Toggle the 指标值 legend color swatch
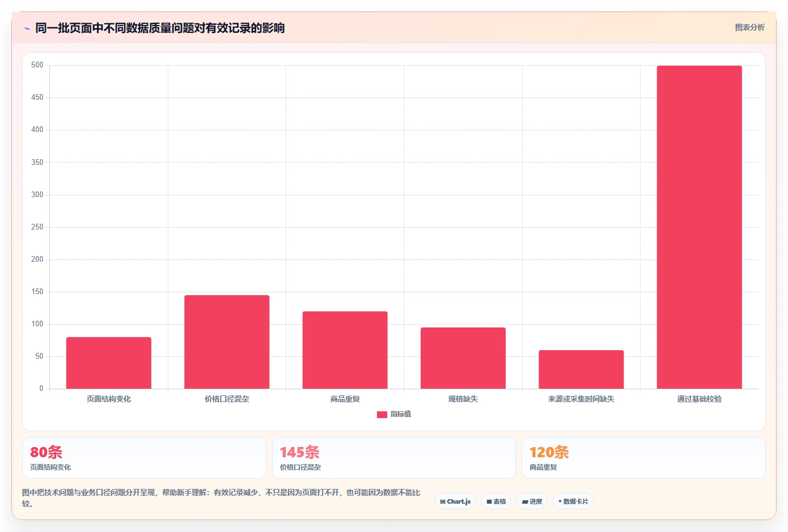Image resolution: width=788 pixels, height=532 pixels. click(382, 415)
